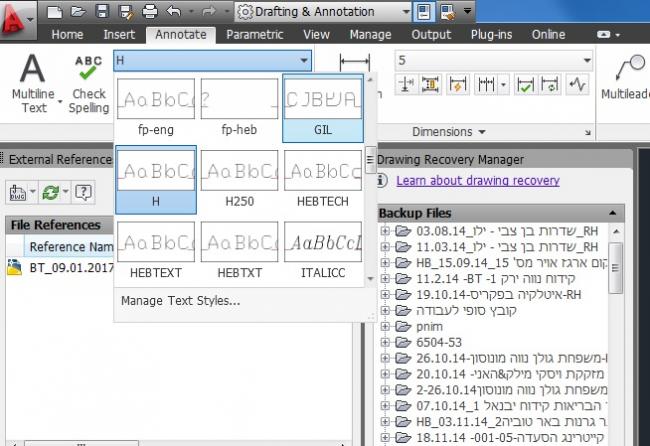Click the quick dimension lightning icon
650x446 pixels.
pyautogui.click(x=458, y=85)
